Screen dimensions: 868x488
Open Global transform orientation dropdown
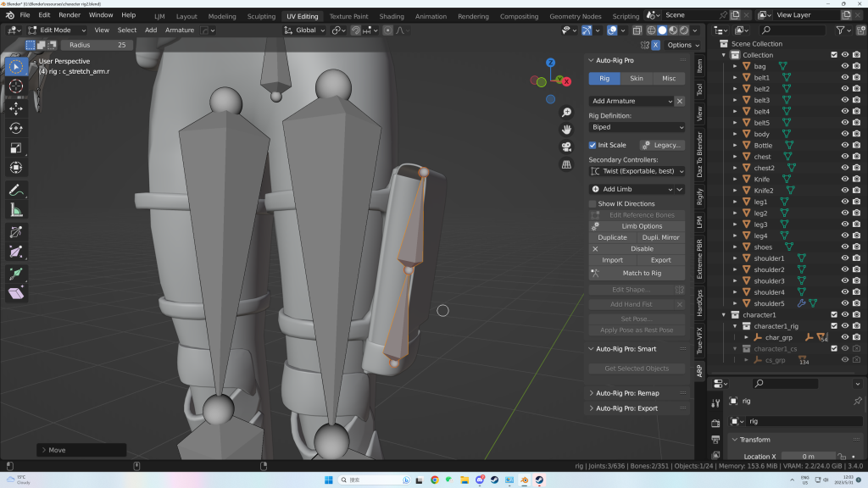pos(304,30)
